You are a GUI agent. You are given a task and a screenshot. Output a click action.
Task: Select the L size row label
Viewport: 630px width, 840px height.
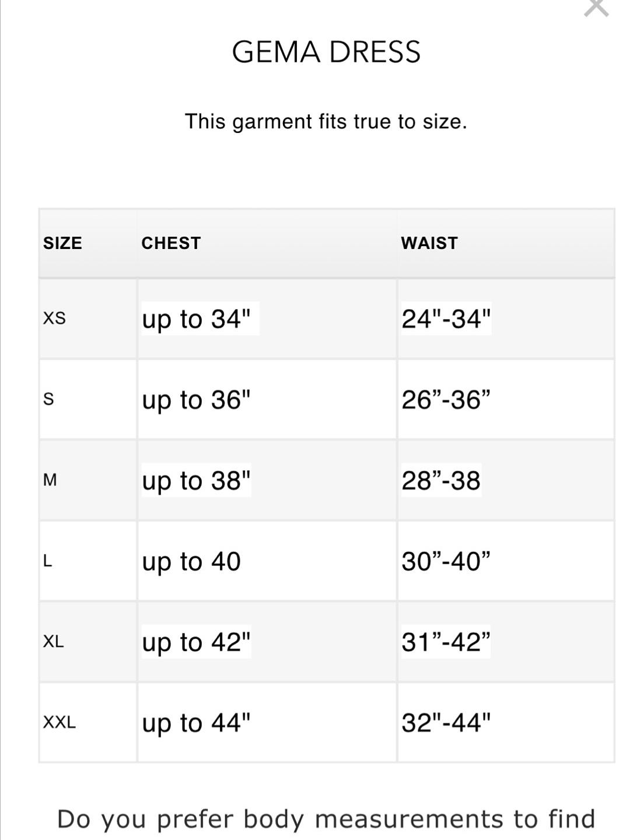[x=48, y=561]
